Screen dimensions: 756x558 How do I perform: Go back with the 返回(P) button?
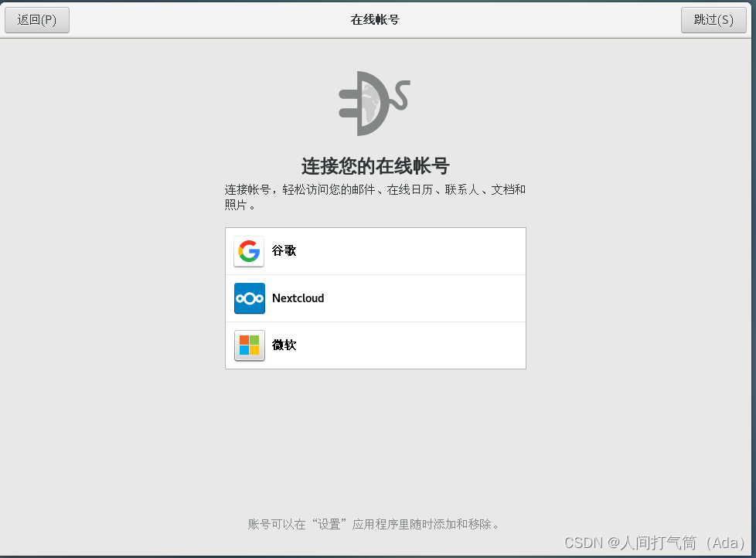37,20
